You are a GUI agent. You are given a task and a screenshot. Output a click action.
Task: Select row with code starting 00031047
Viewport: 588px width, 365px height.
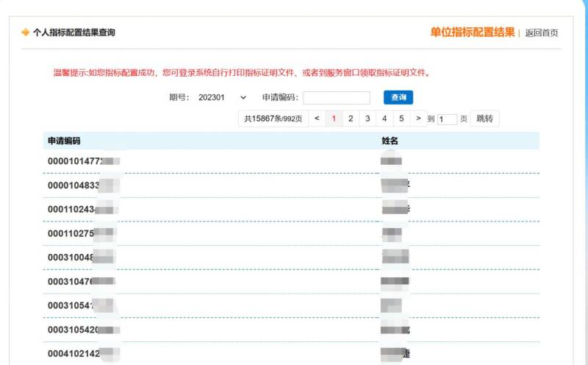click(x=291, y=282)
